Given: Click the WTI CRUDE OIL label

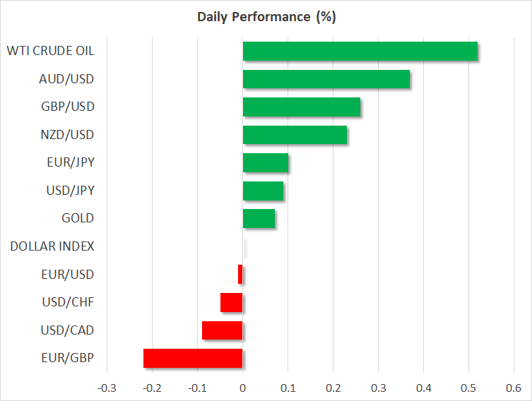Looking at the screenshot, I should (50, 51).
